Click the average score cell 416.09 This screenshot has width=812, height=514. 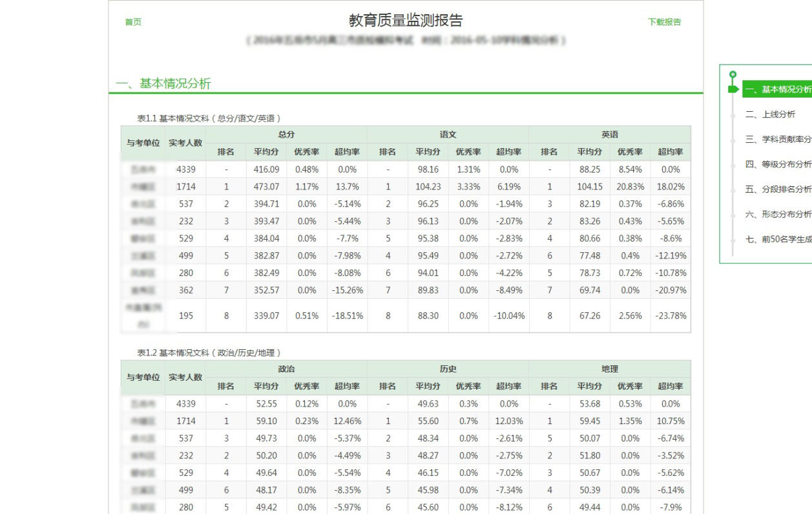click(x=266, y=169)
